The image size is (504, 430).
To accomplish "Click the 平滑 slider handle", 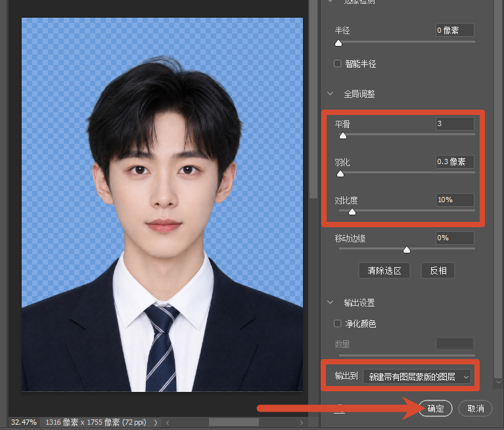I will (x=343, y=135).
